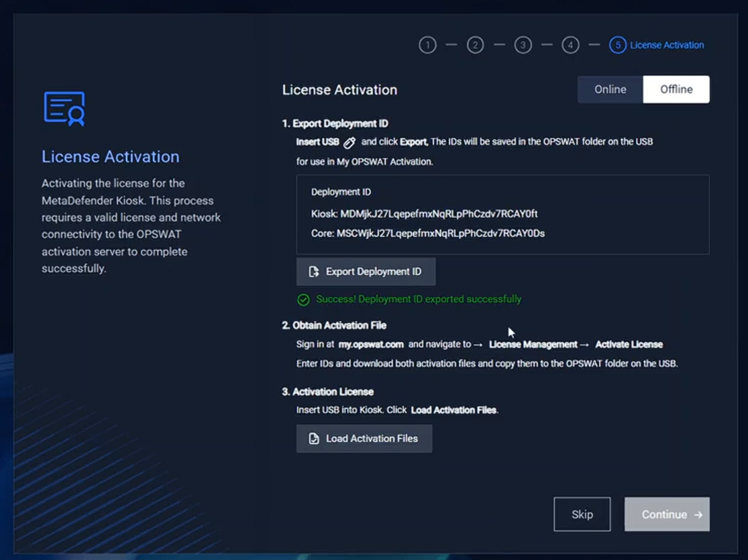Open the my.opswat.com link

tap(371, 344)
